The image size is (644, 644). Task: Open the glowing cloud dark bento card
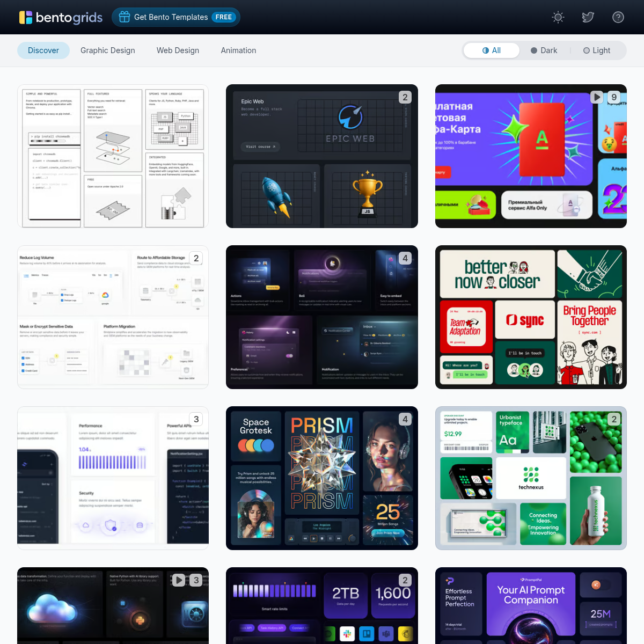(x=113, y=605)
